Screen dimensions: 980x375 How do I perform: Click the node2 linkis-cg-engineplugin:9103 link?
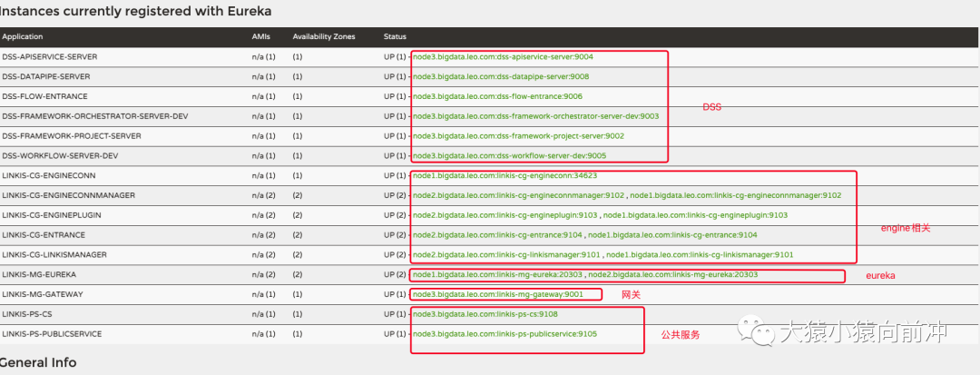[505, 215]
